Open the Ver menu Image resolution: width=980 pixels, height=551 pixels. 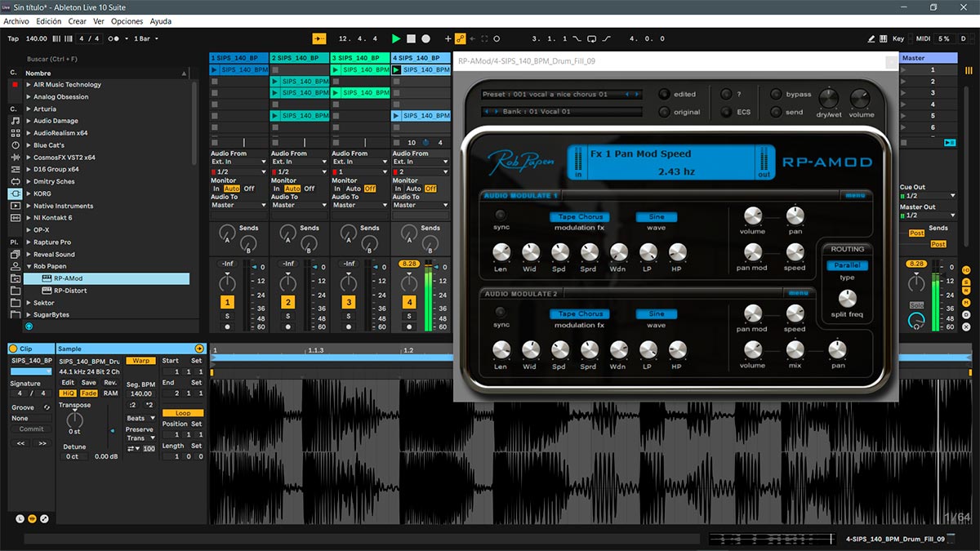[99, 21]
